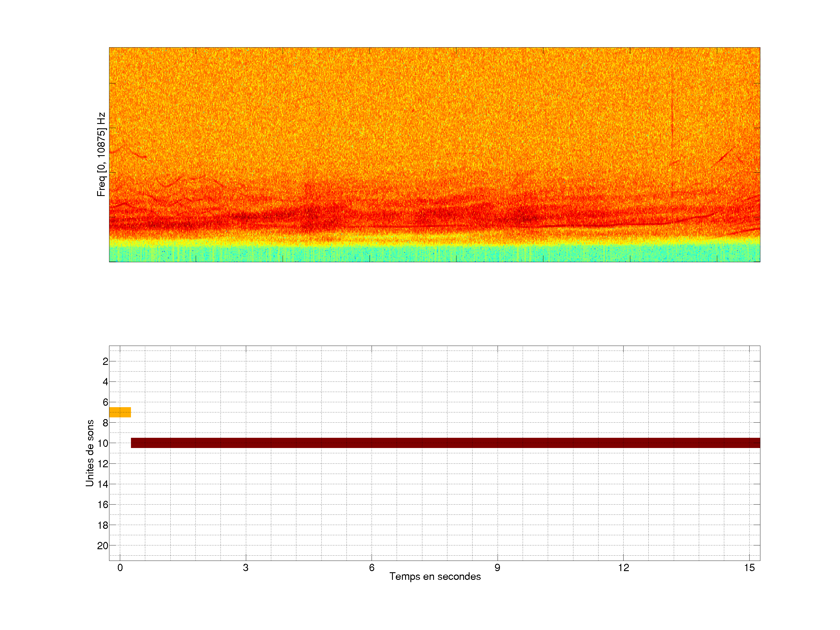Click the dark red bar at unit 10
This screenshot has height=630, width=840.
click(x=445, y=443)
